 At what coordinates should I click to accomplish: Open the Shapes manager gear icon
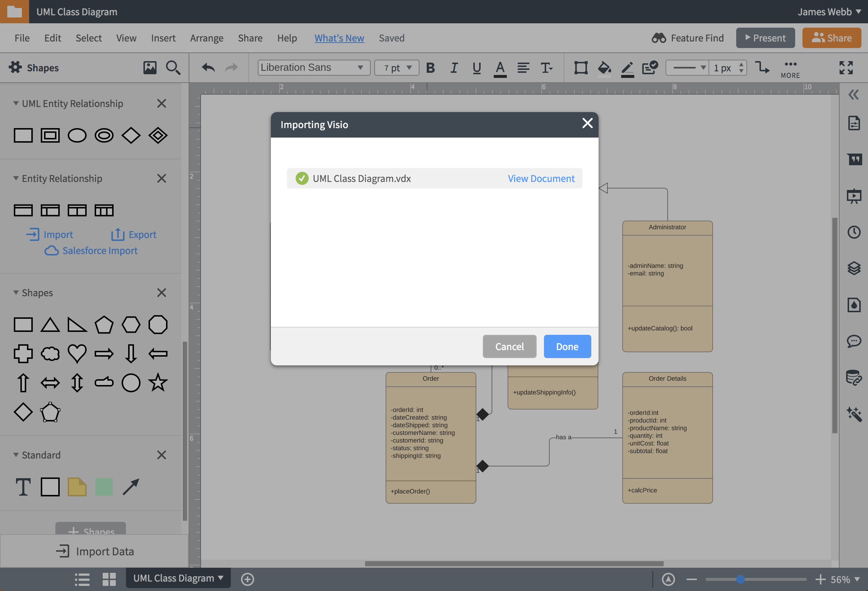[x=16, y=68]
